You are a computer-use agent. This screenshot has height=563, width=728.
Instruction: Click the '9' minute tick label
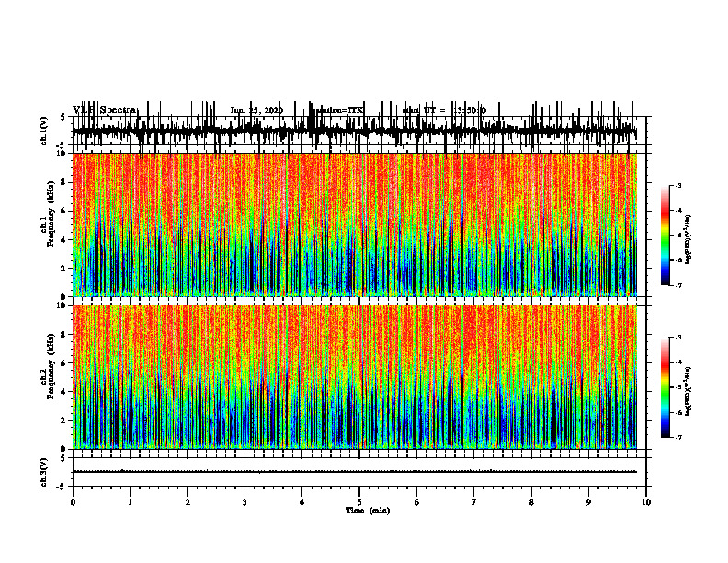coord(588,502)
